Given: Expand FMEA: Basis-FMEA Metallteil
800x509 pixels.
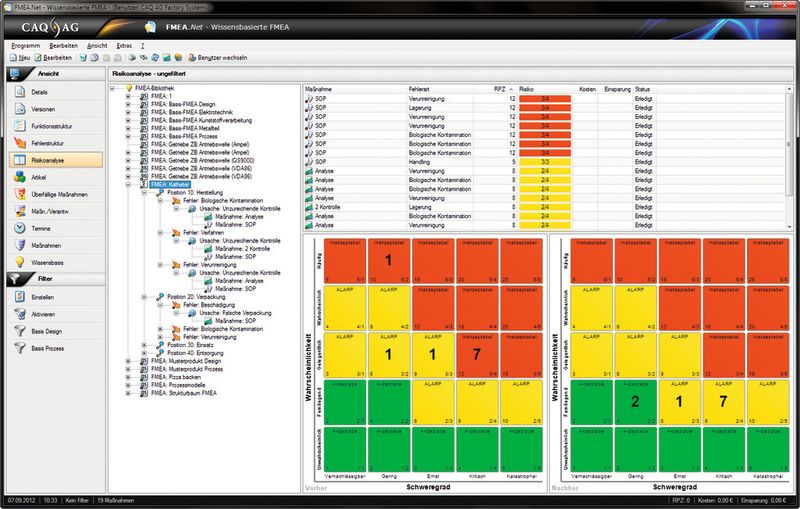Looking at the screenshot, I should click(x=128, y=129).
